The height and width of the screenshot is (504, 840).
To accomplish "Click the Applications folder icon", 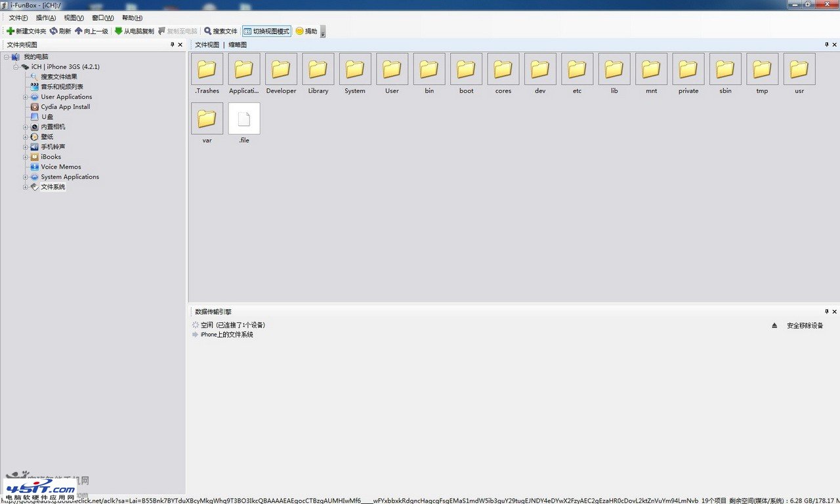I will point(244,69).
